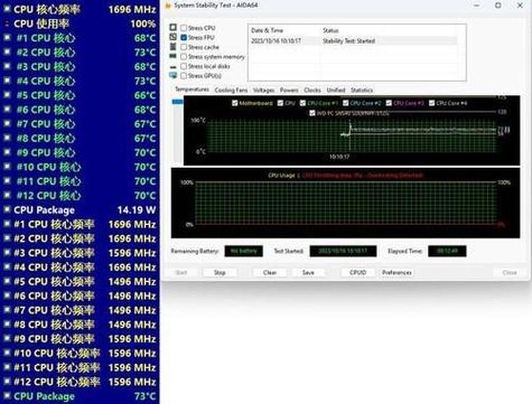
Task: Click the No battery status field
Action: 243,251
